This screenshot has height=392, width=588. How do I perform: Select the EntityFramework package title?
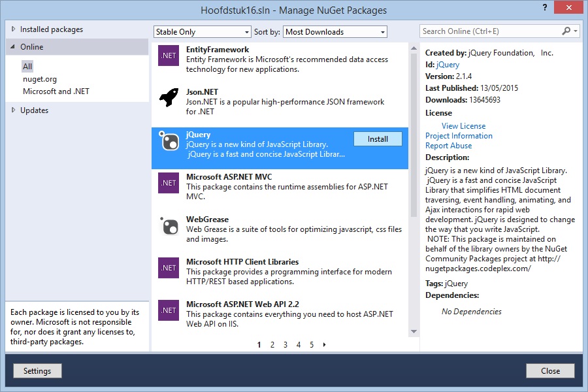pyautogui.click(x=218, y=50)
